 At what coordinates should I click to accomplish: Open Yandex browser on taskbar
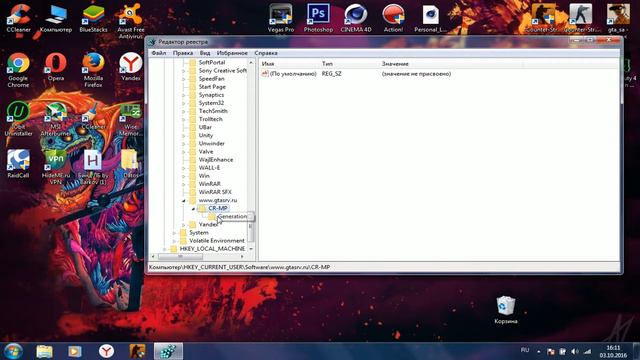[106, 351]
